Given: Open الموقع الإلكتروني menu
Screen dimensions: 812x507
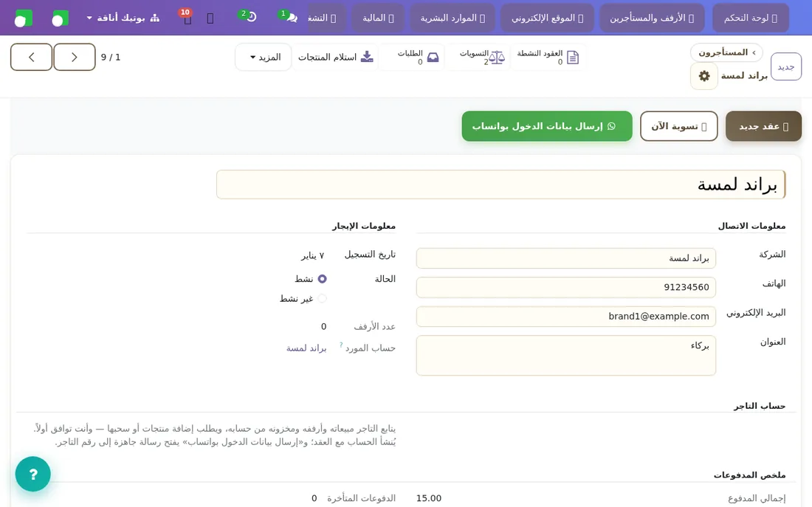Looking at the screenshot, I should coord(548,18).
